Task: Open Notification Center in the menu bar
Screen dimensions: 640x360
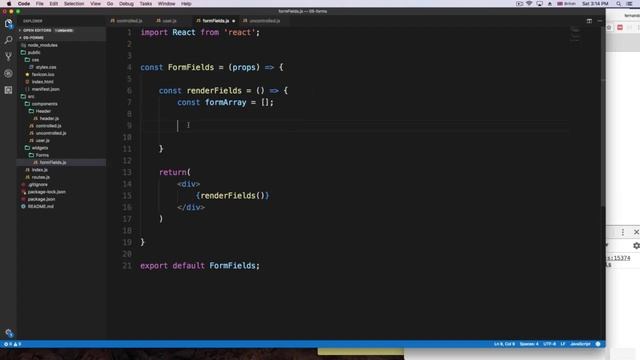Action: 630,4
